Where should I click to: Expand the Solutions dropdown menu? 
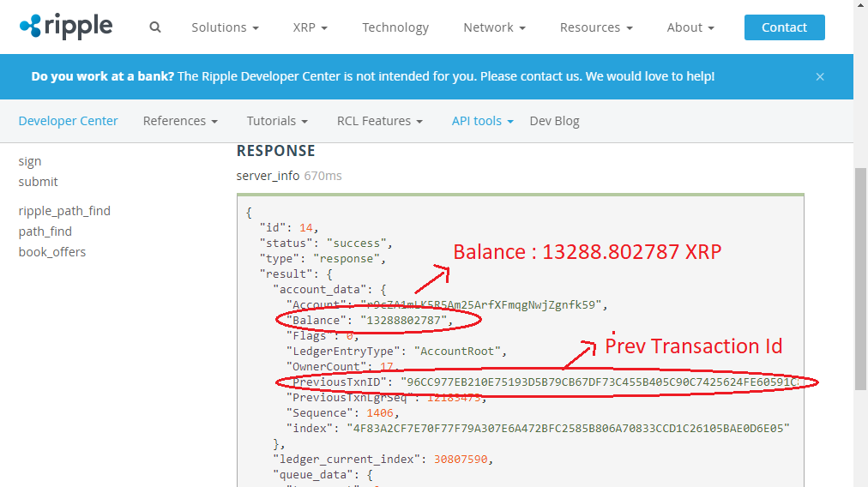(x=225, y=27)
